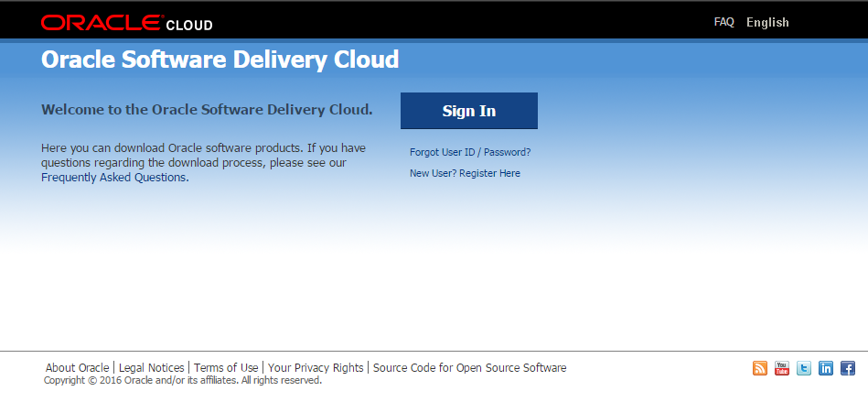View the Legal Notices page

tap(151, 368)
